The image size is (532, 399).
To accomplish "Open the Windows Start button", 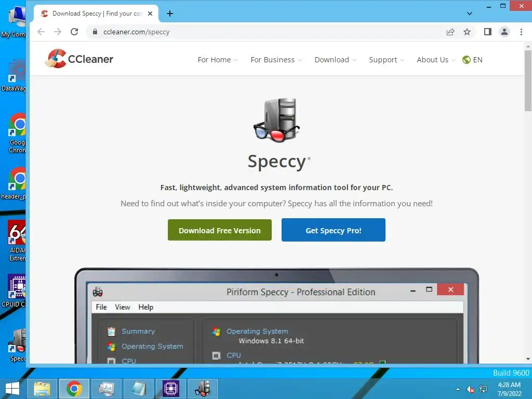I will coord(12,389).
